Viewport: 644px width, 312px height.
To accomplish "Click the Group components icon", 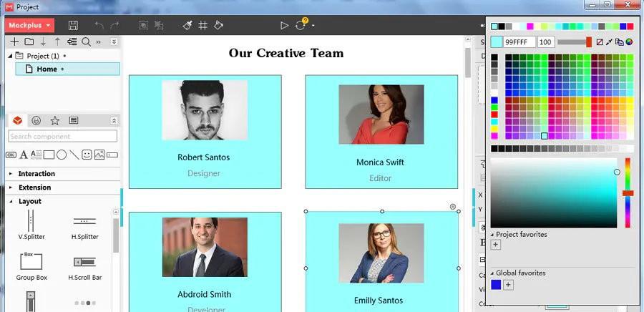I will (143, 26).
